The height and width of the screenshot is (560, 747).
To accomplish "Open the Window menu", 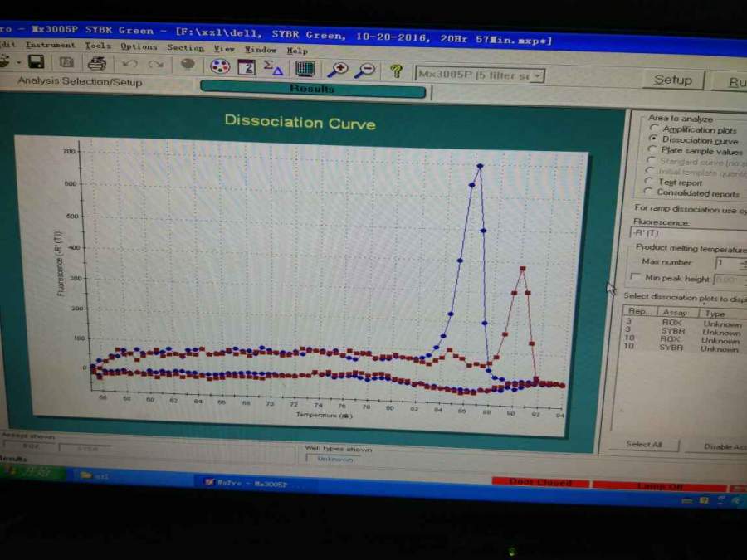I will tap(260, 50).
